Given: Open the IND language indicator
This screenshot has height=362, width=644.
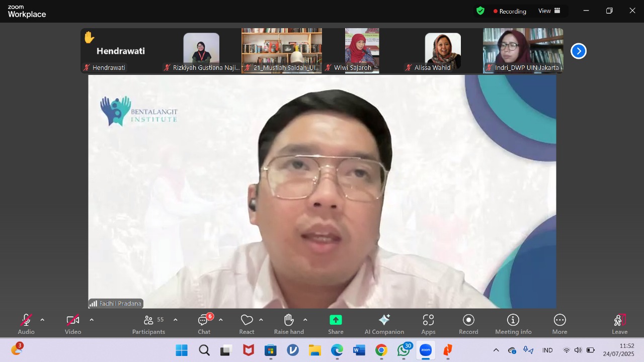Looking at the screenshot, I should pyautogui.click(x=547, y=350).
